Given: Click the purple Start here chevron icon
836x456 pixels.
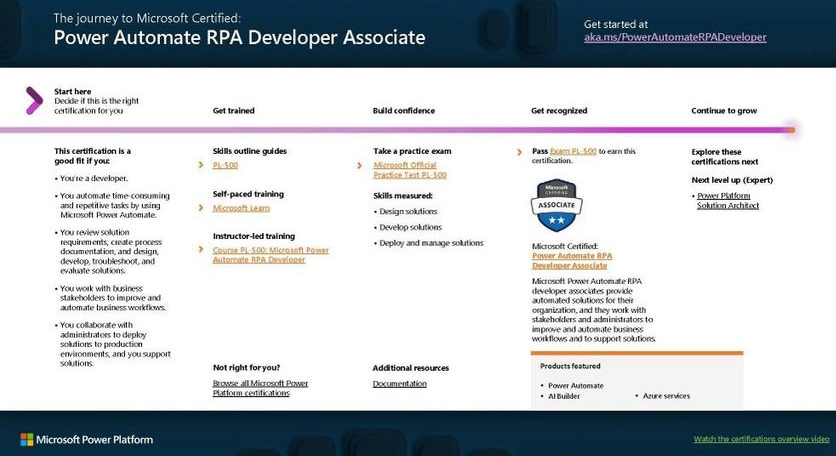Looking at the screenshot, I should (34, 100).
